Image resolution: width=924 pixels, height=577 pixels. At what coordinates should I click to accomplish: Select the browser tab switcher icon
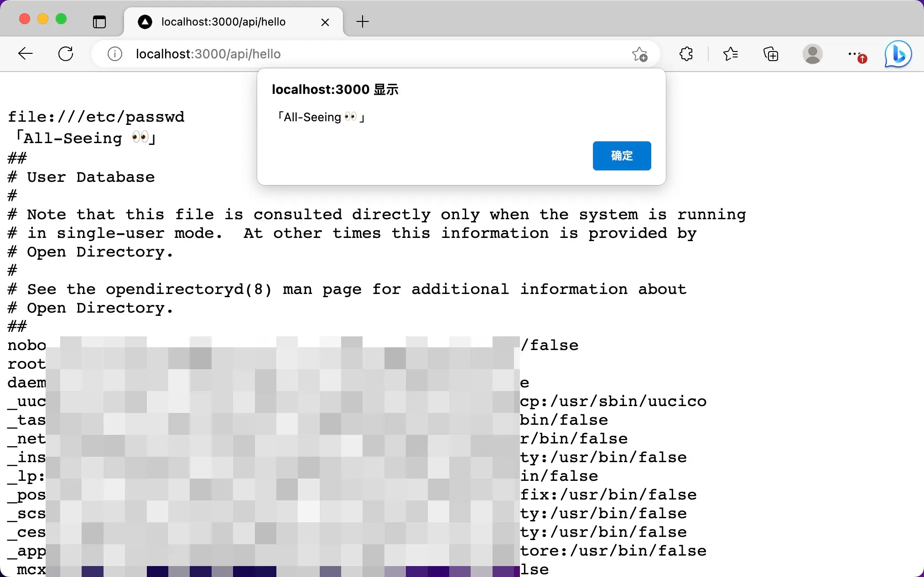pyautogui.click(x=100, y=22)
